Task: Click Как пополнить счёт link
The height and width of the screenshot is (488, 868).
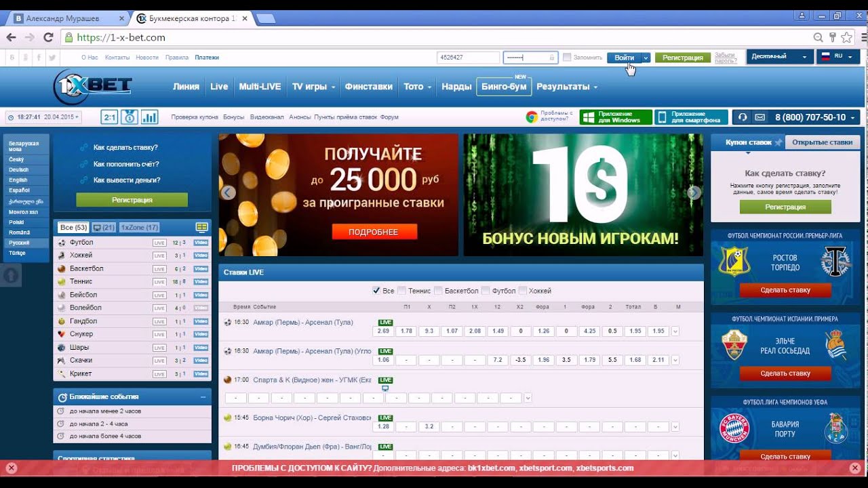Action: coord(126,164)
